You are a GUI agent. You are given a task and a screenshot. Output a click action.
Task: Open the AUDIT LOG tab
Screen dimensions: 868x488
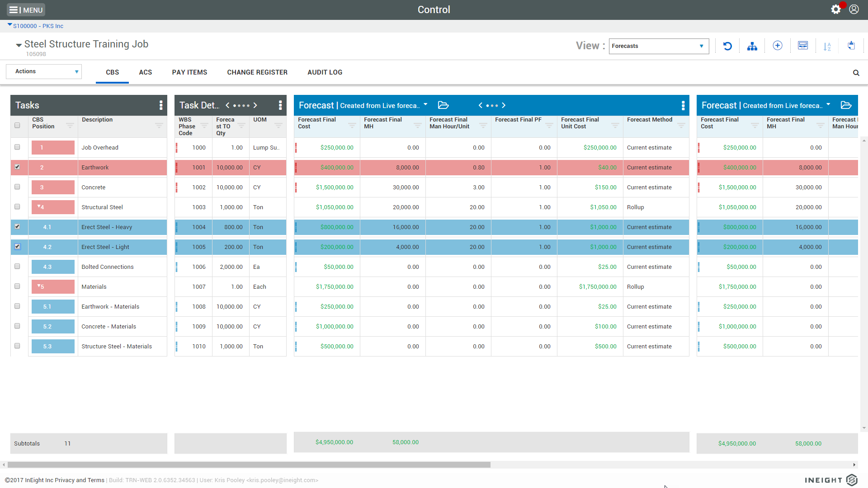(x=325, y=72)
